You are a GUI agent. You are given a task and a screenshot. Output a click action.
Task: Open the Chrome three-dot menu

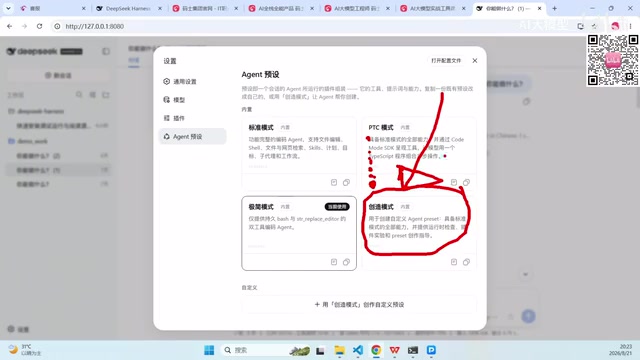630,26
